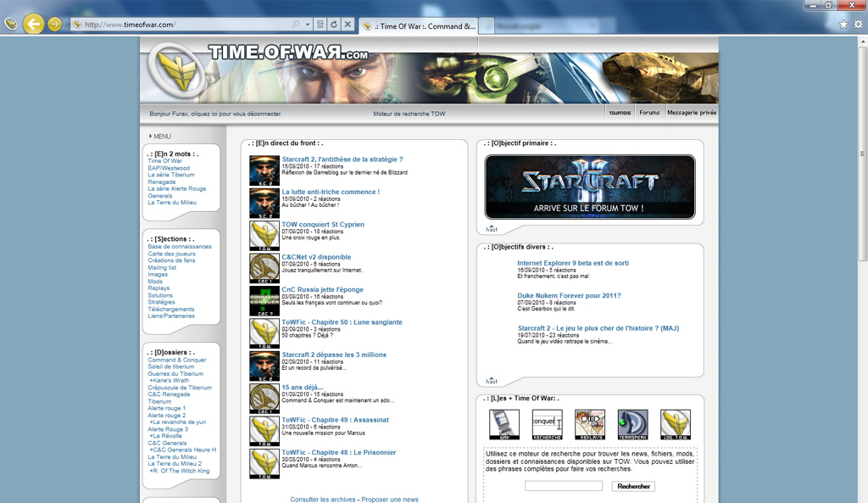
Task: Click the Time Of War winged logo
Action: coord(178,70)
